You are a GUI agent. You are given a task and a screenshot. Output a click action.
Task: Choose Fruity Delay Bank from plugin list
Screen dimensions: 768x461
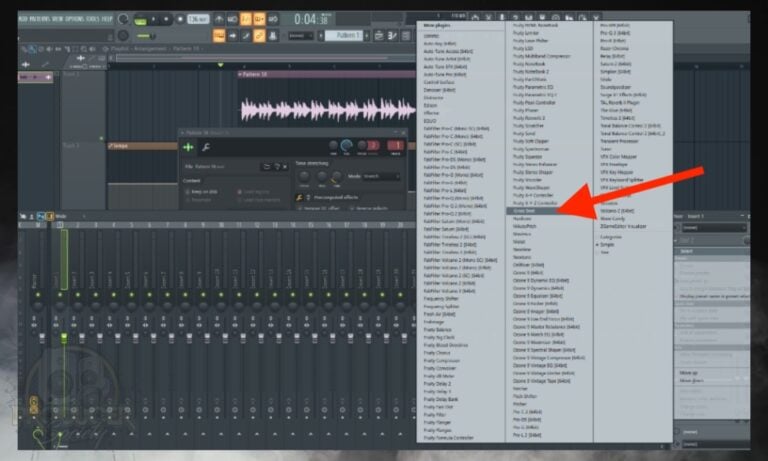point(441,399)
